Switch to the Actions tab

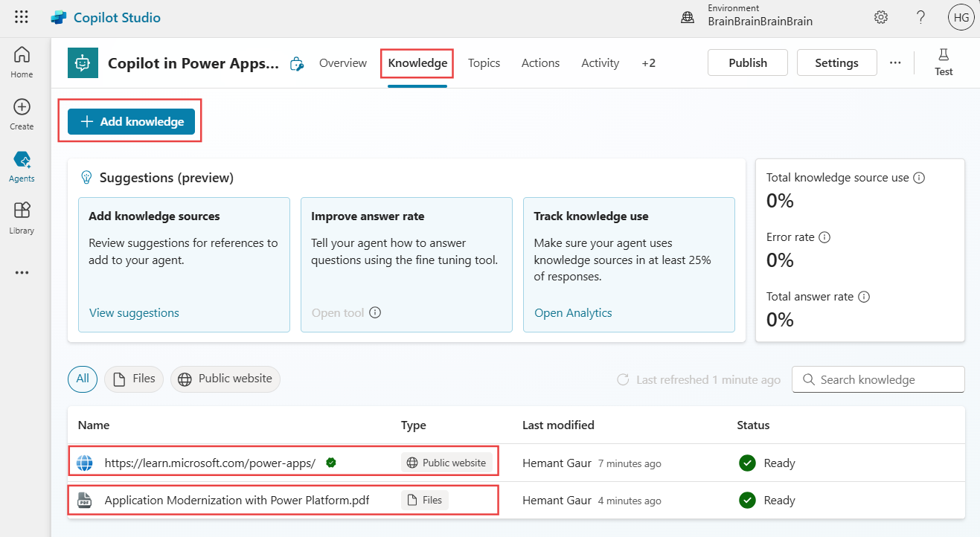(x=540, y=63)
